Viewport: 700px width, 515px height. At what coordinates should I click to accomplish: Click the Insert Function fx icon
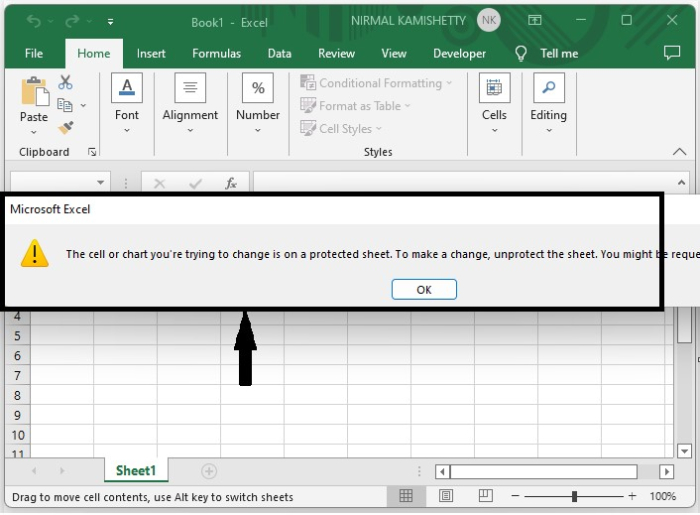(231, 183)
